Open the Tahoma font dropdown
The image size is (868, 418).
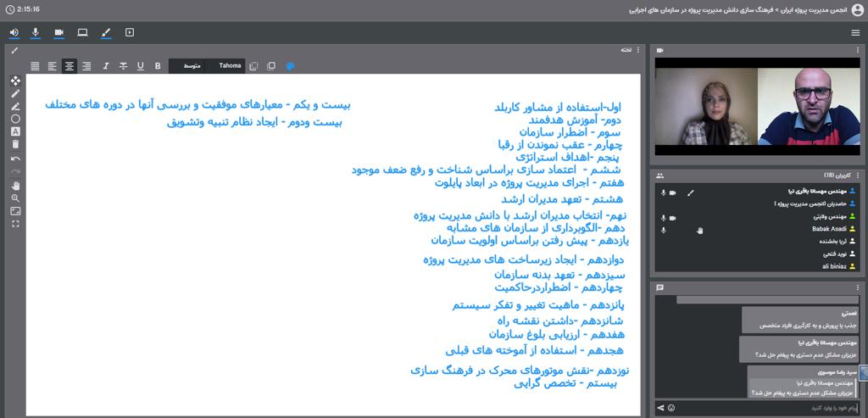230,66
